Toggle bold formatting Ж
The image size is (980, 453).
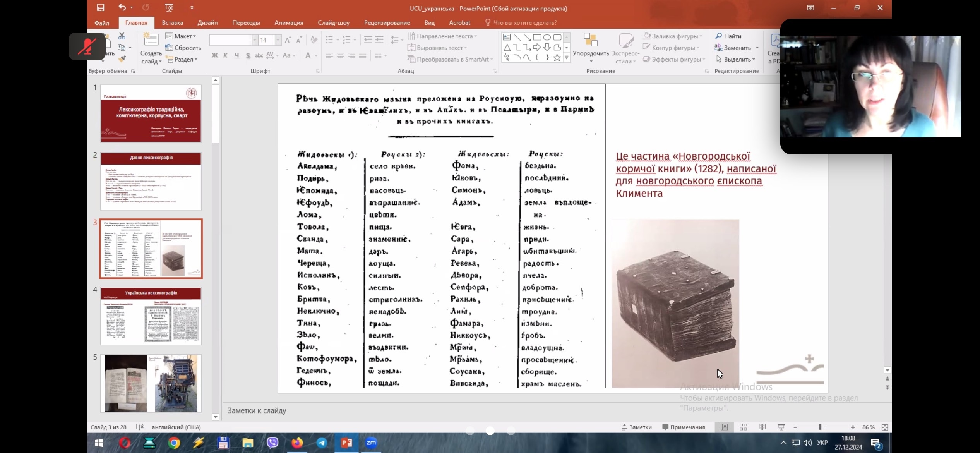coord(214,55)
